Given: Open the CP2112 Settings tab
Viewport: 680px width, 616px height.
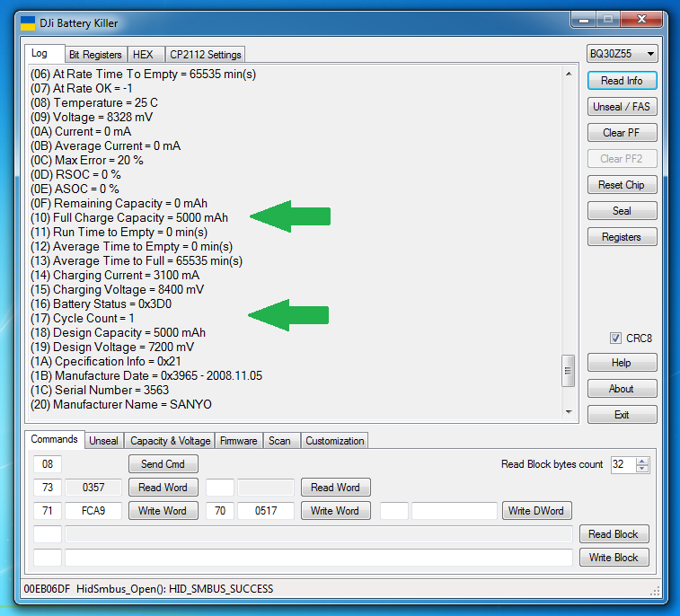Looking at the screenshot, I should [x=205, y=55].
